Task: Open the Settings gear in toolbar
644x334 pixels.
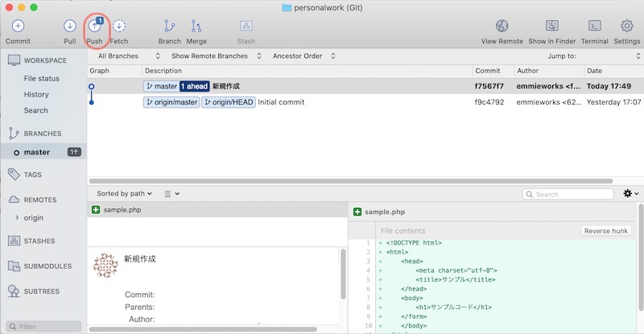Action: pos(627,26)
